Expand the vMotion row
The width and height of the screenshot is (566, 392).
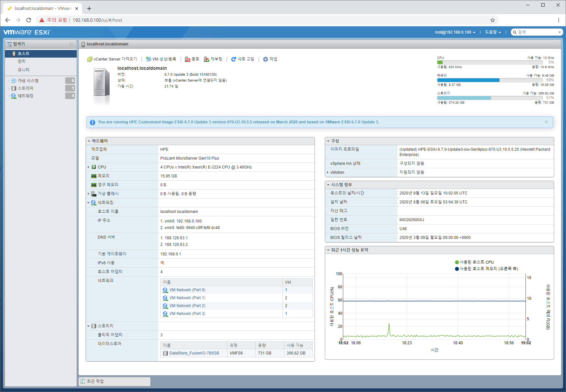[328, 172]
